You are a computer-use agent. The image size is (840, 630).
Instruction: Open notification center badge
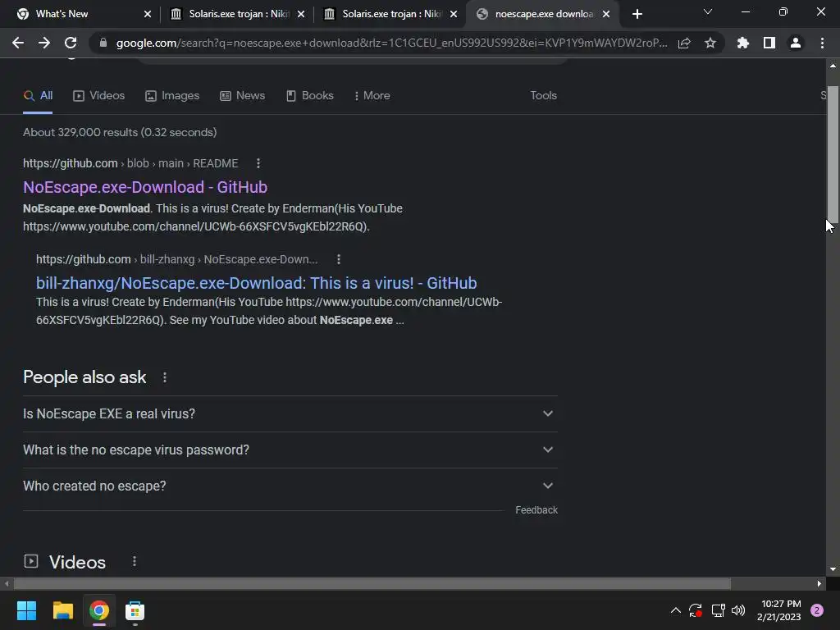817,610
